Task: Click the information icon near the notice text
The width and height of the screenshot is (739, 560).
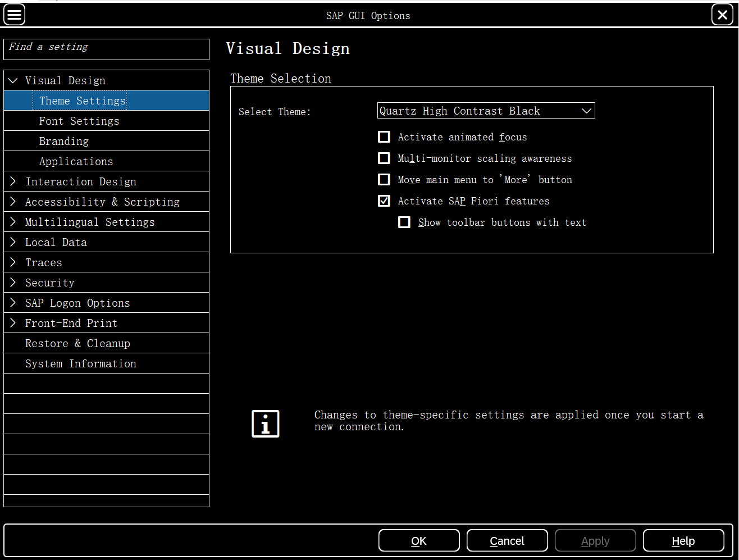Action: pyautogui.click(x=265, y=424)
